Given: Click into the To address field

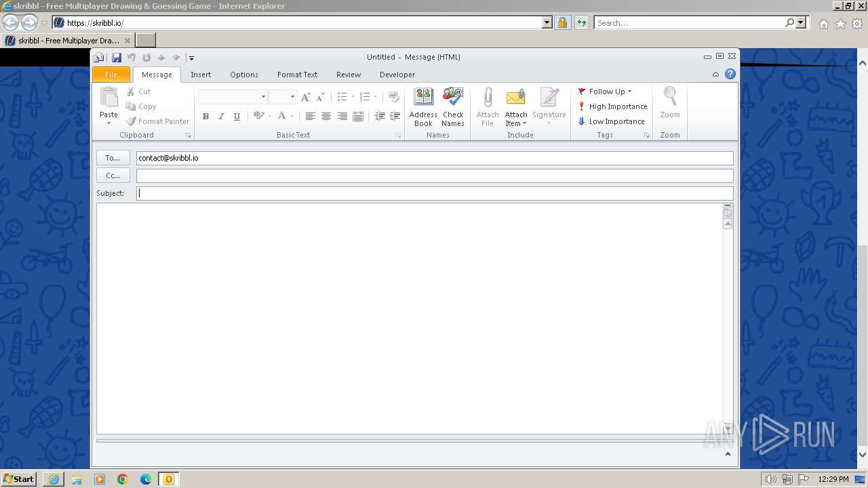Looking at the screenshot, I should [x=435, y=158].
